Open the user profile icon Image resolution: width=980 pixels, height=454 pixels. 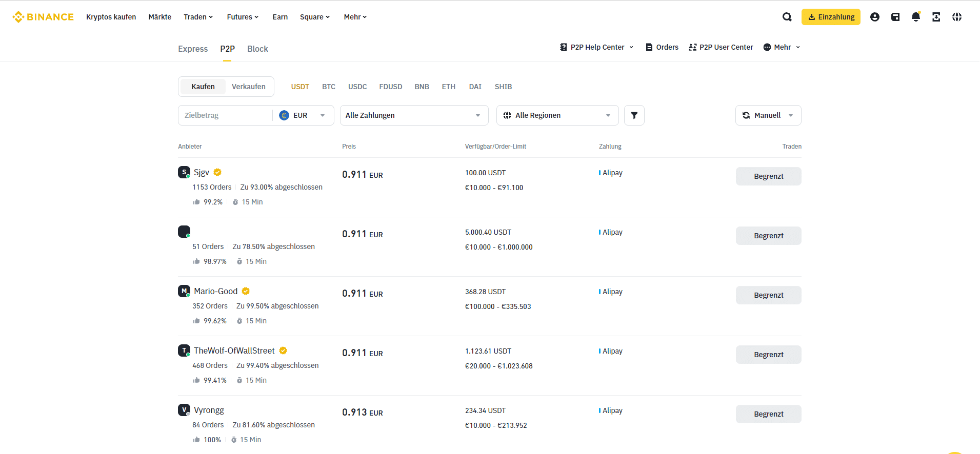pos(875,17)
